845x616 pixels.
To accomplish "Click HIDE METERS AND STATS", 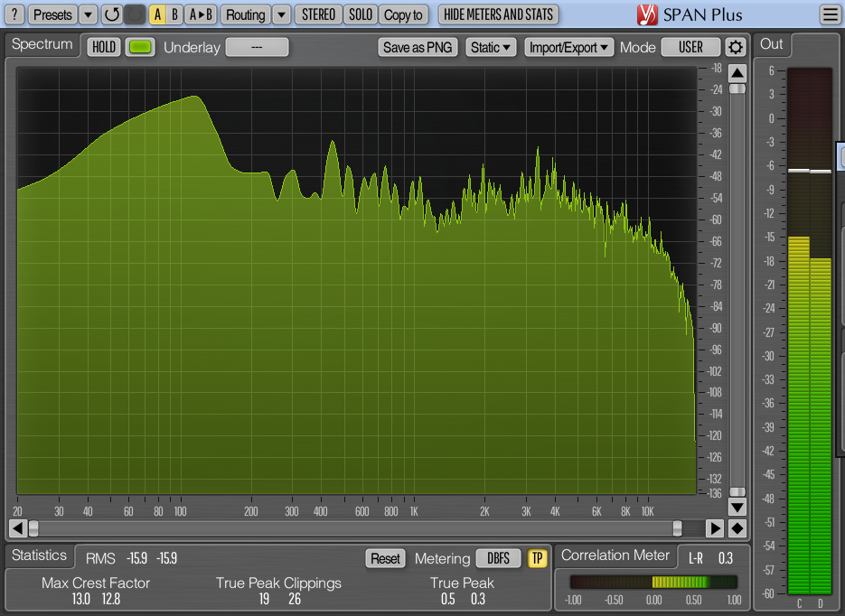I will 498,14.
